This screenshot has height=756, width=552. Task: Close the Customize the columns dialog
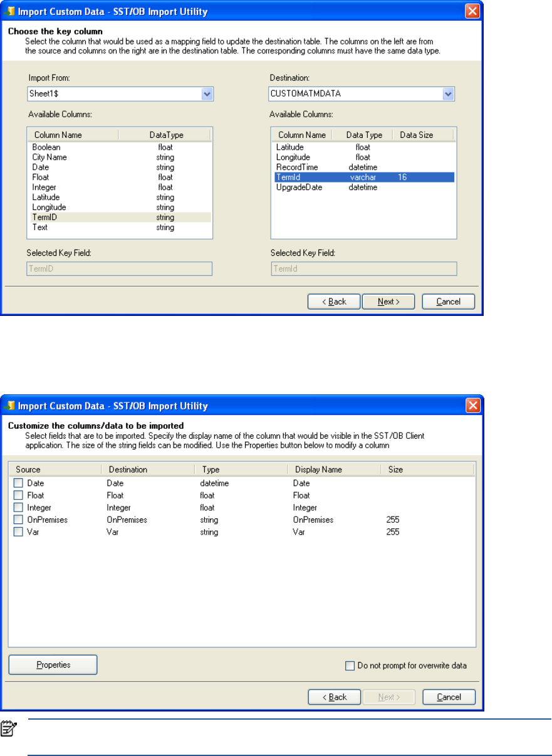(473, 406)
